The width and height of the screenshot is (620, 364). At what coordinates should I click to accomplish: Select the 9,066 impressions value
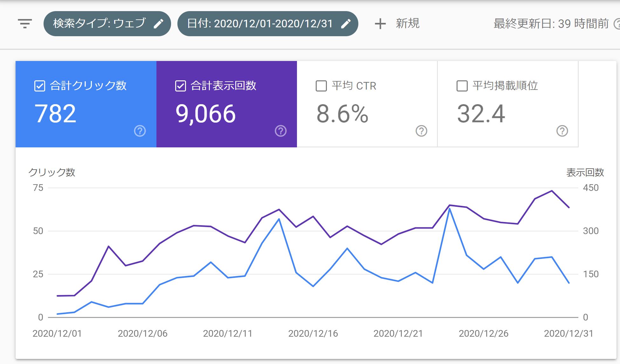[206, 114]
